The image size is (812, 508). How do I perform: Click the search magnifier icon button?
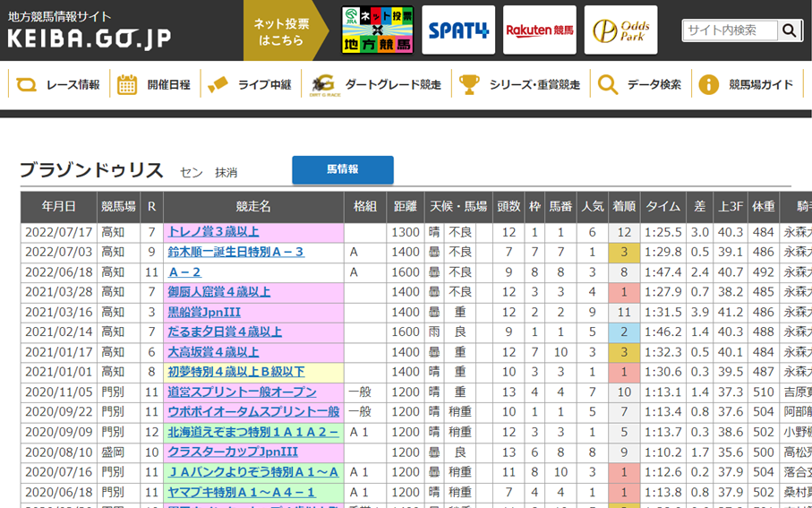point(789,30)
